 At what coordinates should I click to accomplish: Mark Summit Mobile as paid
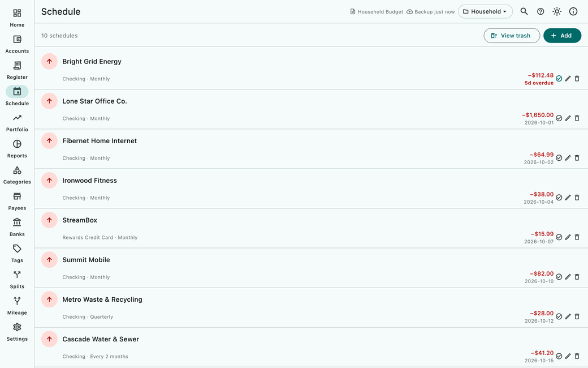(559, 277)
